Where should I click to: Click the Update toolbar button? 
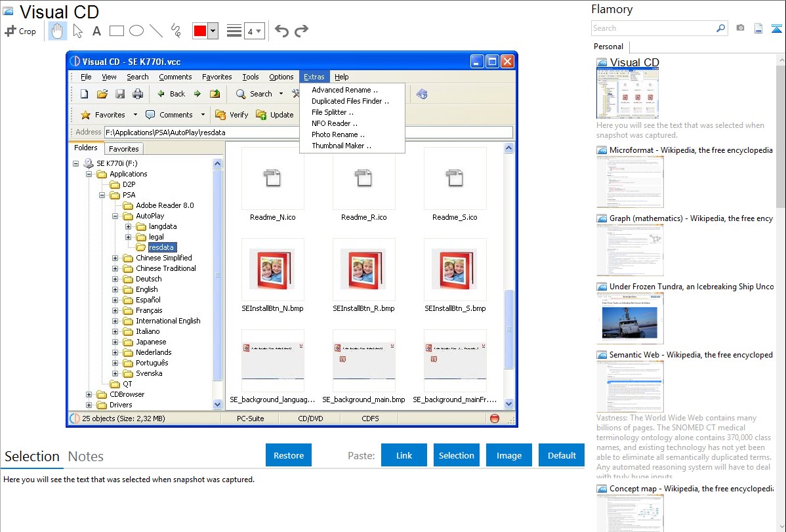coord(275,115)
